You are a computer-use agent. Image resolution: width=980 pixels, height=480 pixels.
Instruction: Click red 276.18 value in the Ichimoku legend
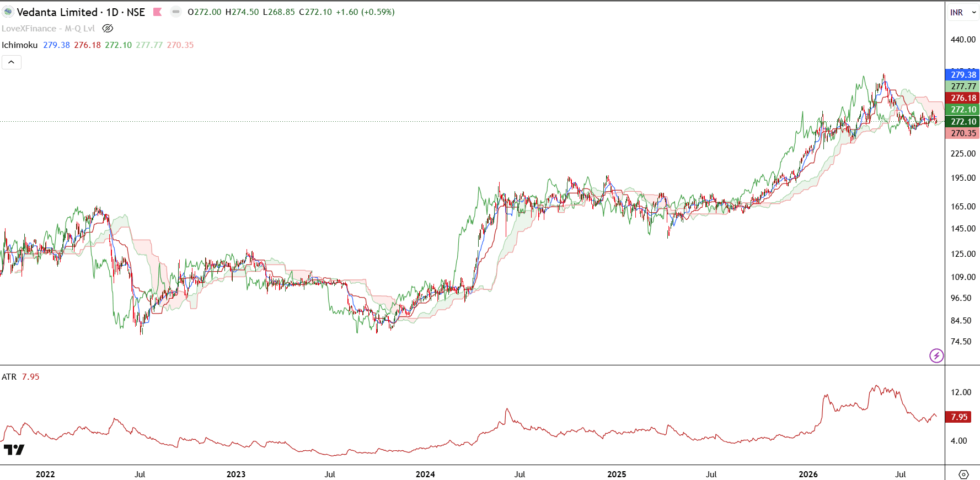[88, 45]
